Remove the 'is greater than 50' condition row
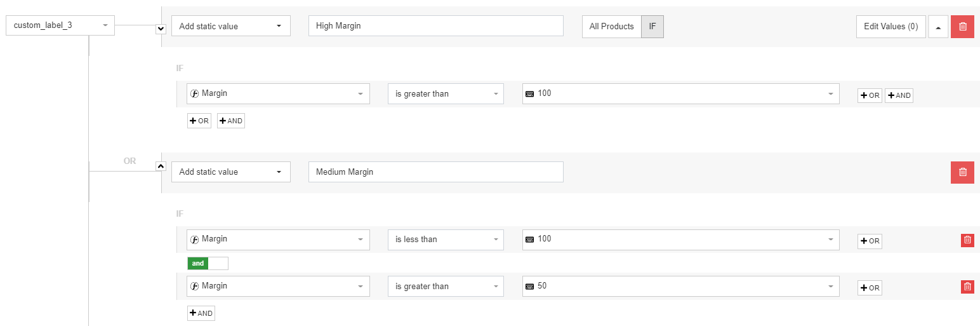The height and width of the screenshot is (326, 980). (x=967, y=287)
